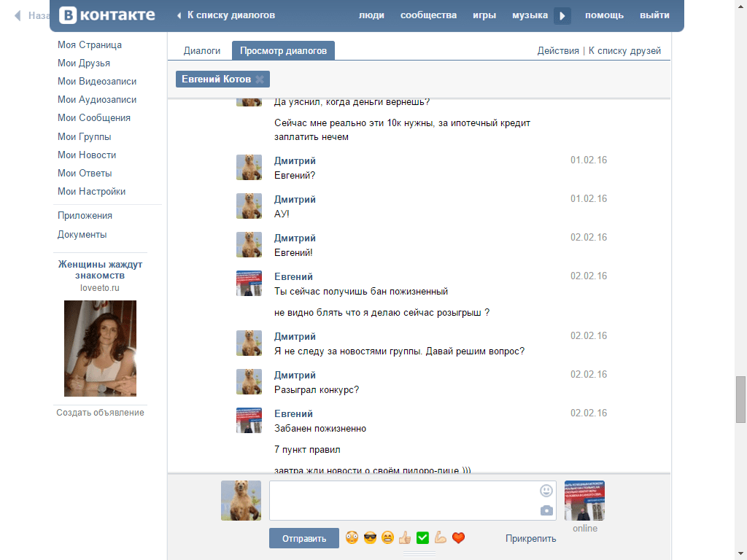Open the Действия actions menu
747x560 pixels.
[558, 51]
